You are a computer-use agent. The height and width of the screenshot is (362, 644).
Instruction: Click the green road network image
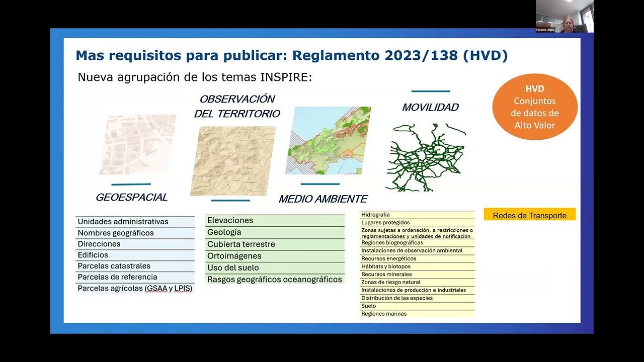426,157
